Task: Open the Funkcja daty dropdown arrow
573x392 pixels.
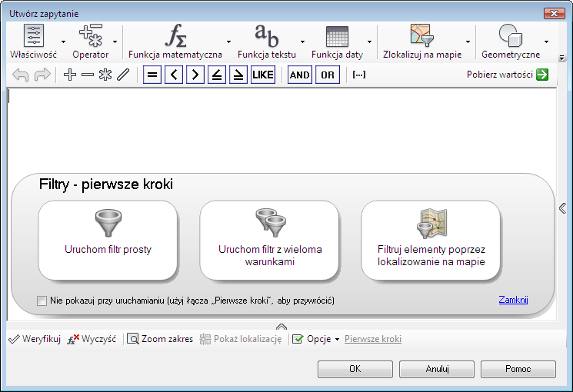Action: pos(369,42)
